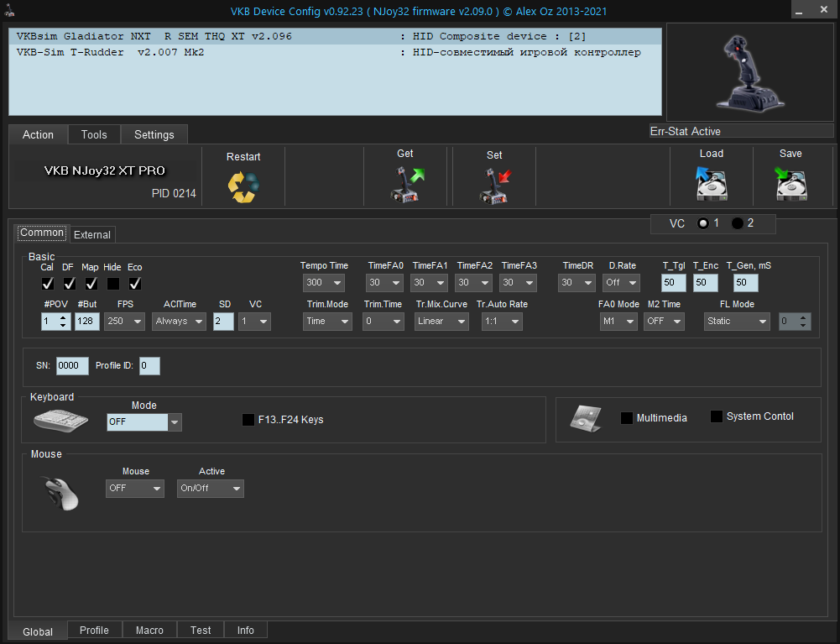840x644 pixels.
Task: Click the Get joystick icon
Action: 407,185
